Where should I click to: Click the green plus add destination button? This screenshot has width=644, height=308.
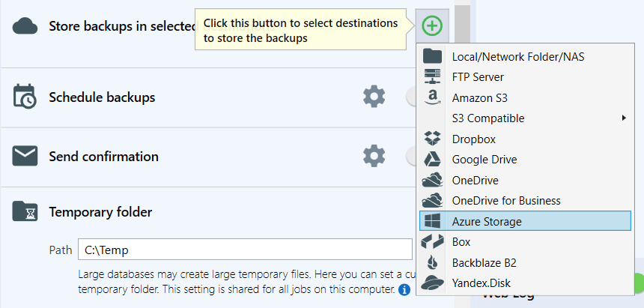[432, 26]
